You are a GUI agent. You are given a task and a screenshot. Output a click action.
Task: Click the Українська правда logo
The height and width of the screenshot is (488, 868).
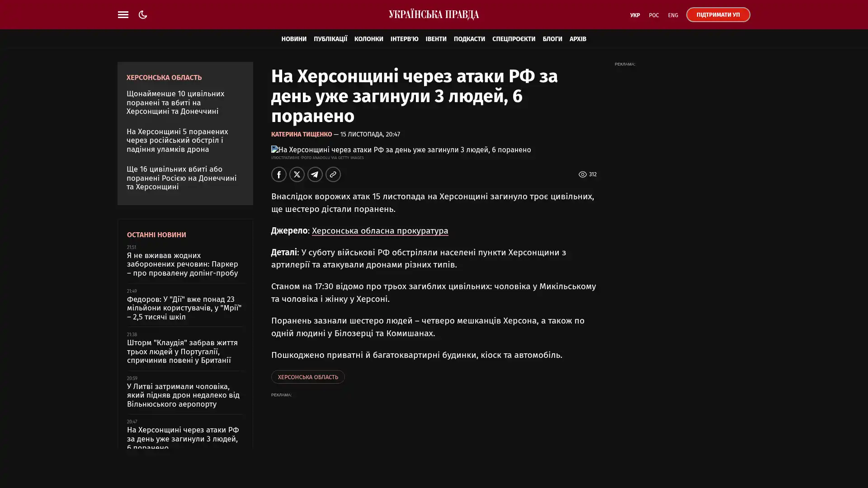click(x=434, y=14)
